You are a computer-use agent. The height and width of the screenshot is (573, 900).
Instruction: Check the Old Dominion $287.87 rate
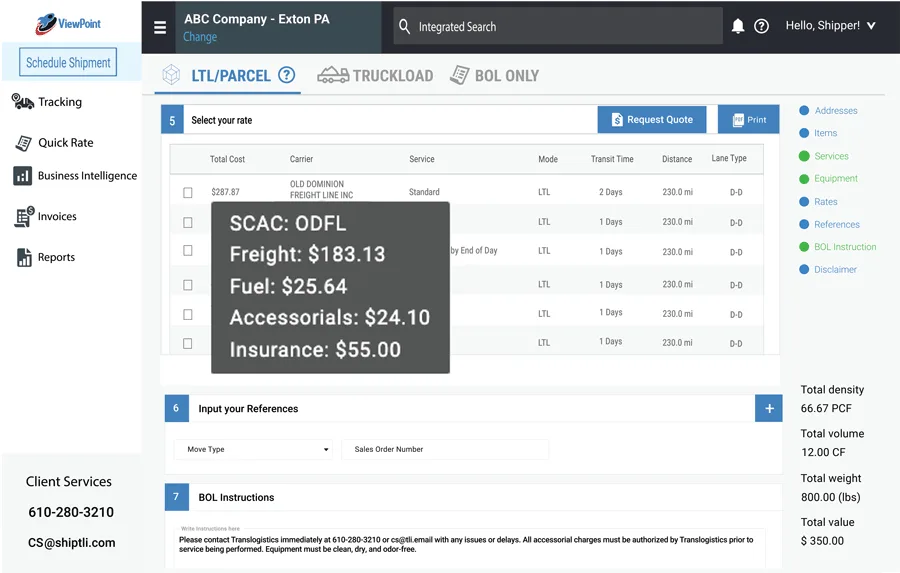point(188,192)
